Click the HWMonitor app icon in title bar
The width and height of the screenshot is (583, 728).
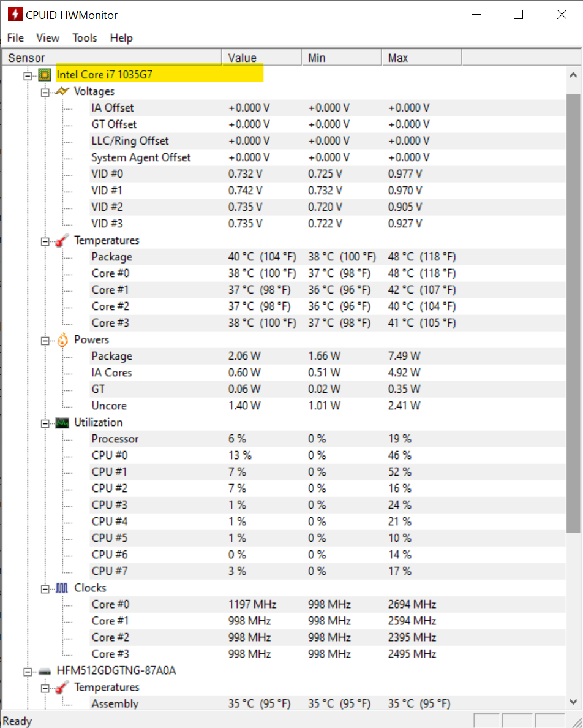(x=15, y=14)
